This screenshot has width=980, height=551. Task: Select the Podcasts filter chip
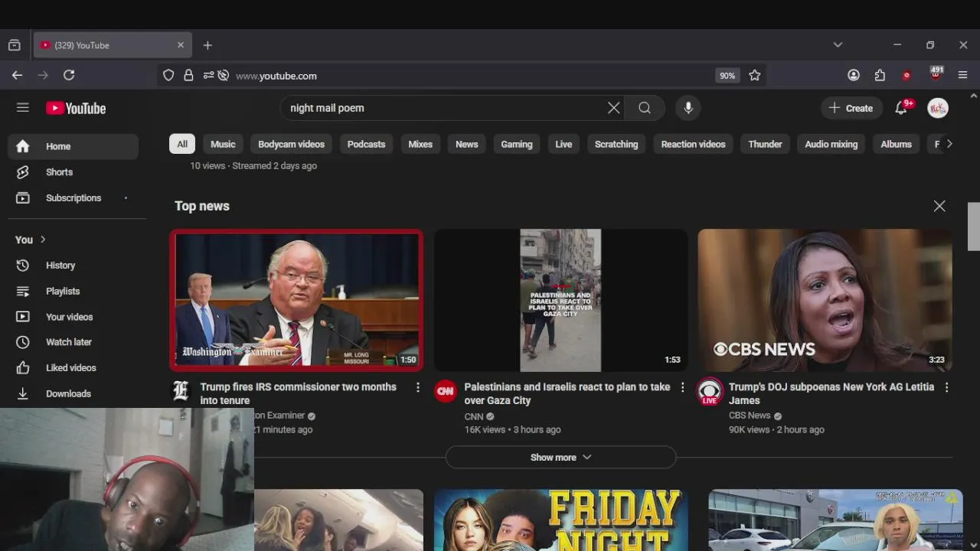(366, 144)
